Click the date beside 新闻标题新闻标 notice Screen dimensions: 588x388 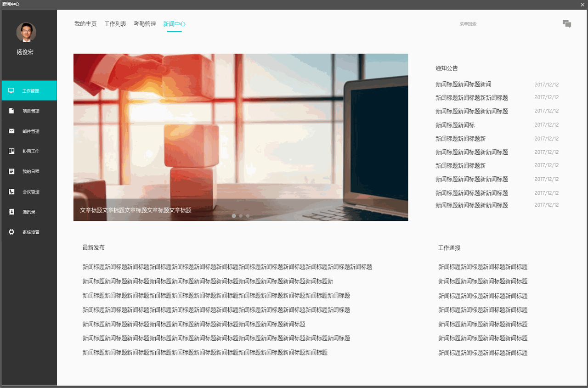click(x=547, y=125)
